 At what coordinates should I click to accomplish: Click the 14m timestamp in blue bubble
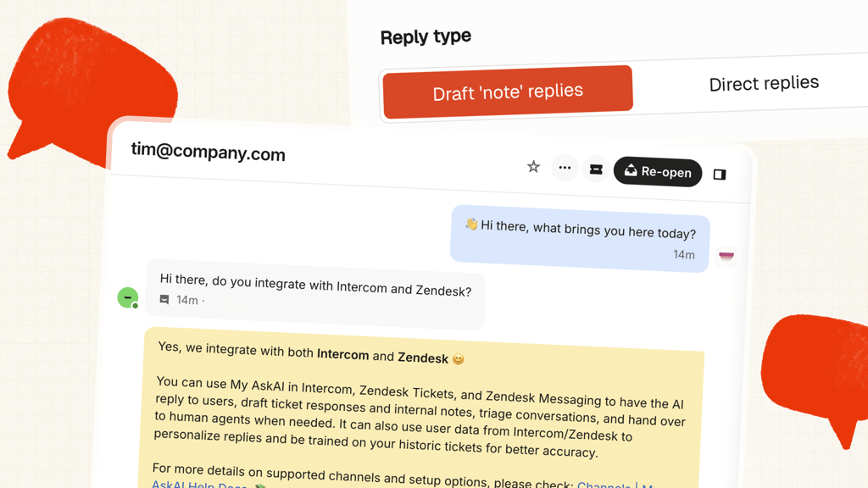(x=684, y=254)
